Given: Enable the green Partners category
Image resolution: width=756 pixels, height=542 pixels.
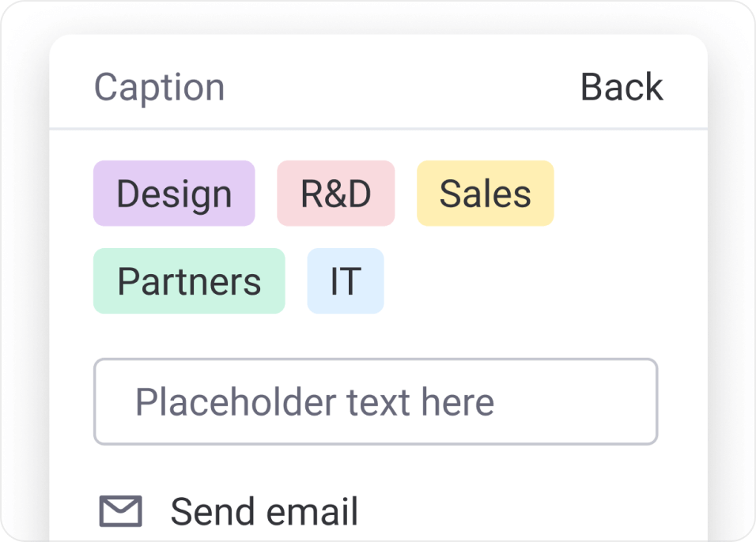Looking at the screenshot, I should 189,280.
